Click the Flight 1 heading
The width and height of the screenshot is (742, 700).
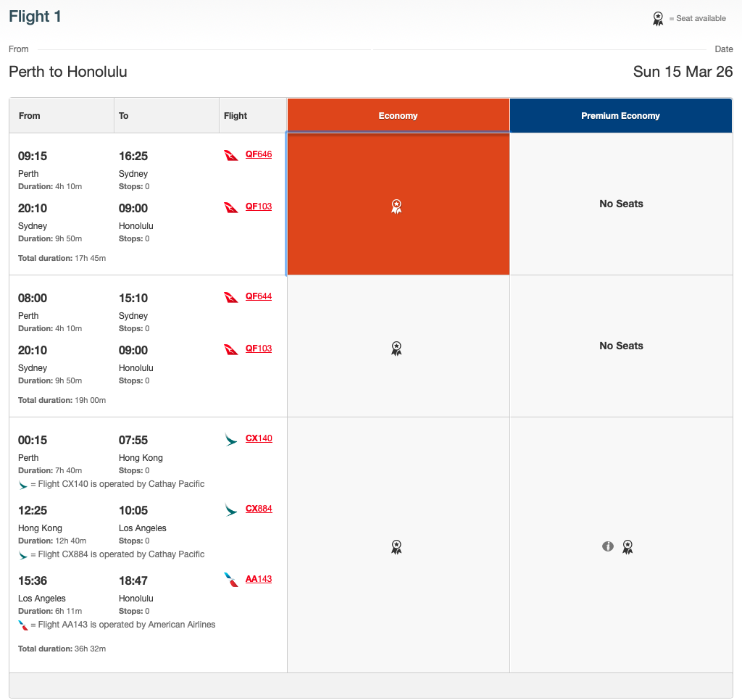[35, 17]
